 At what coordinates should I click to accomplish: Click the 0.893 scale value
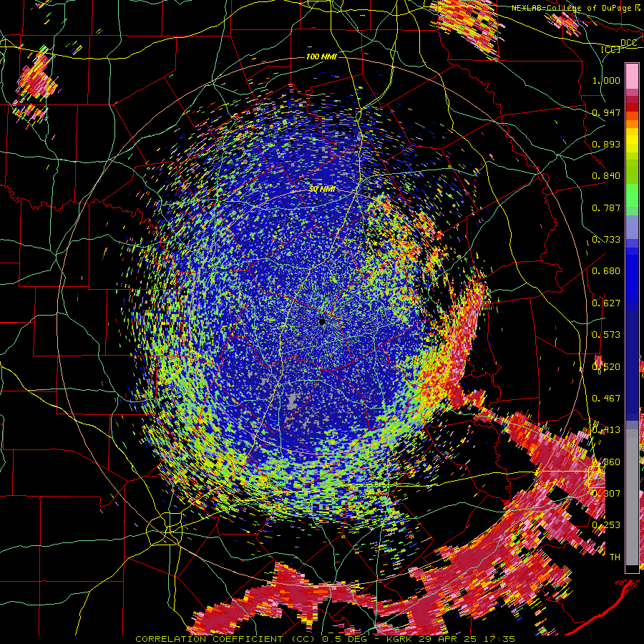[606, 144]
